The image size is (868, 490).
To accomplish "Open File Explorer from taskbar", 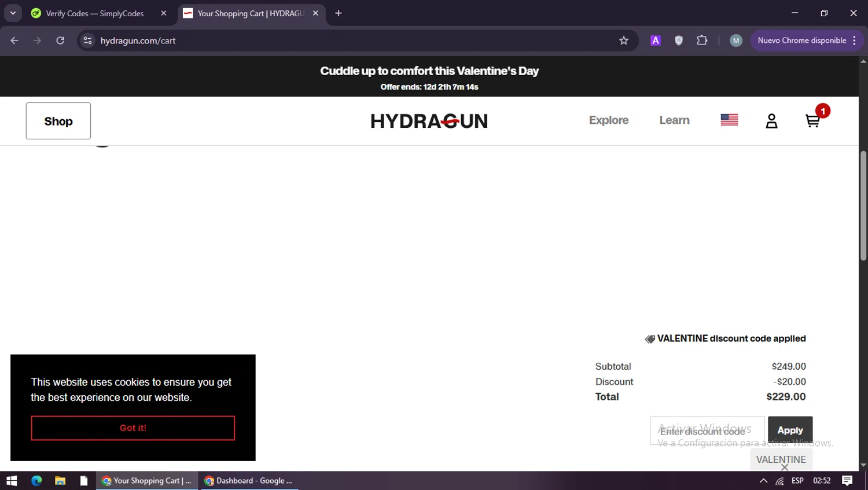I will pyautogui.click(x=60, y=481).
